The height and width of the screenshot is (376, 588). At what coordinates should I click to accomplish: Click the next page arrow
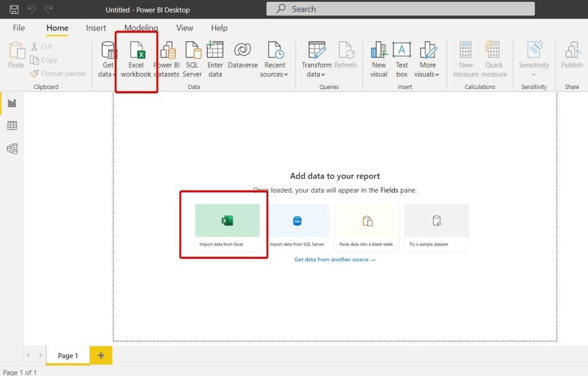41,355
